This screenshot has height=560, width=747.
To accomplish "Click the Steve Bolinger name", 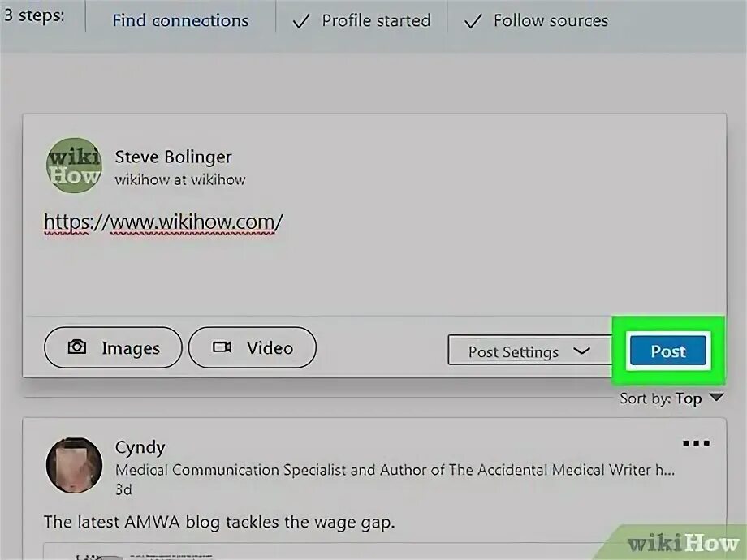I will pos(174,157).
